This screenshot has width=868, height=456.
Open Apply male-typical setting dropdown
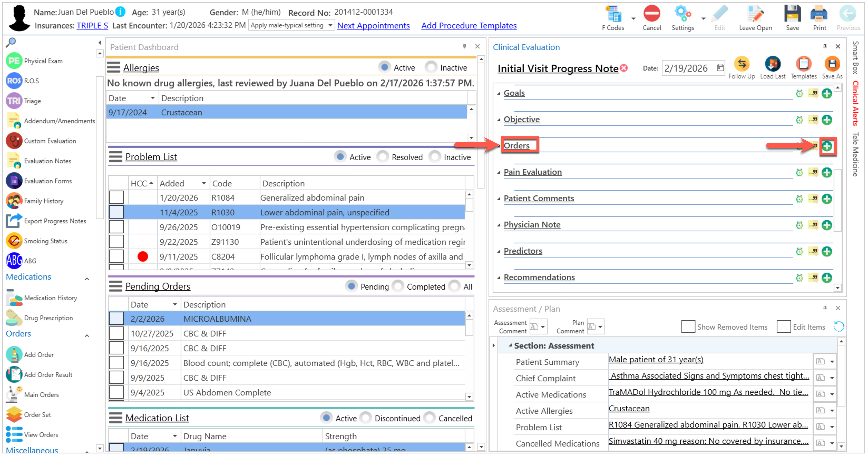point(330,26)
